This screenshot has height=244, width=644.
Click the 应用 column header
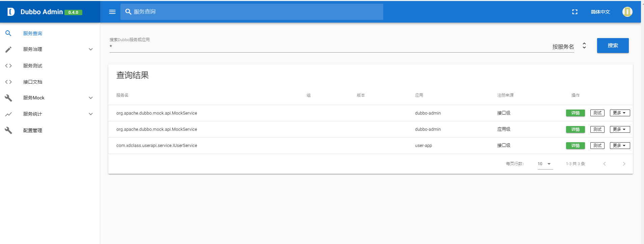click(419, 95)
